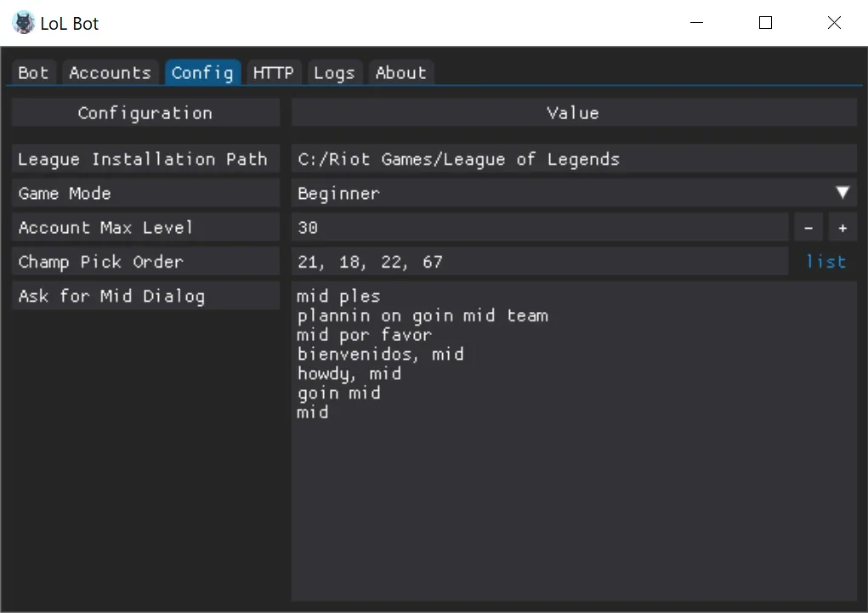Go to the HTTP tab
This screenshot has width=868, height=613.
click(x=274, y=73)
